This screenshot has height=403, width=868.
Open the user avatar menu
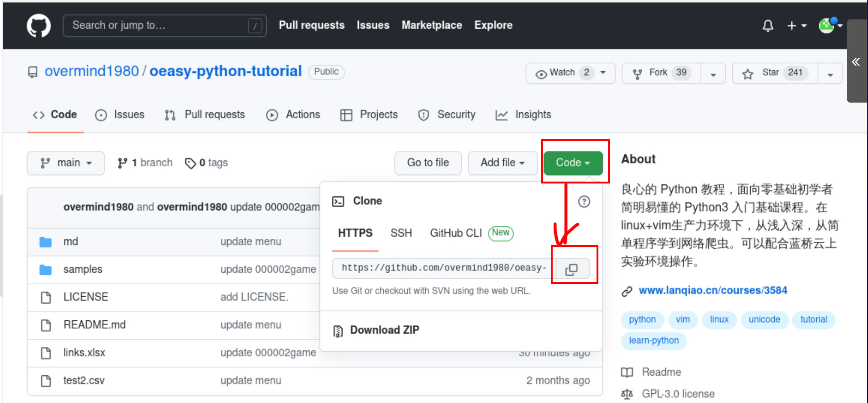pyautogui.click(x=831, y=25)
